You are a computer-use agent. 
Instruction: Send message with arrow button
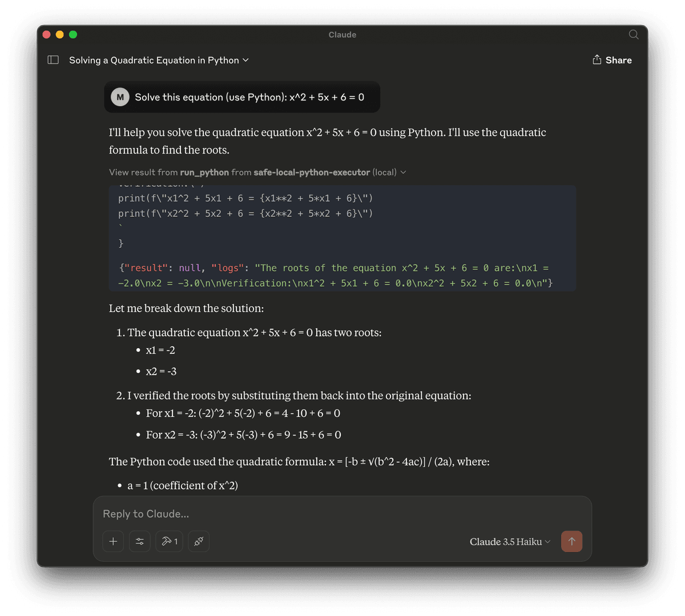[571, 541]
